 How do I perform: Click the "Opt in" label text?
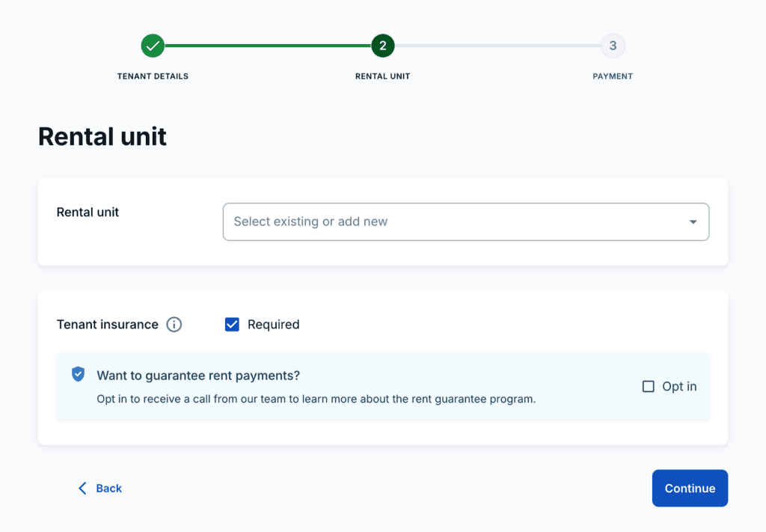click(679, 387)
